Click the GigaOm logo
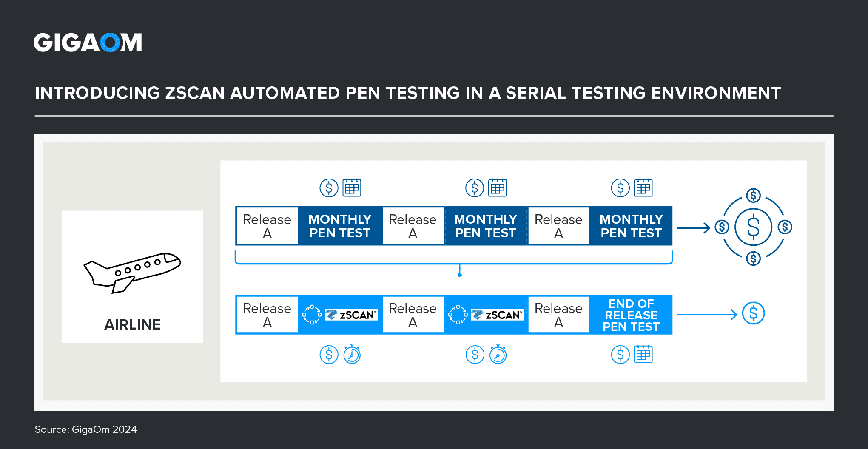 (x=88, y=43)
